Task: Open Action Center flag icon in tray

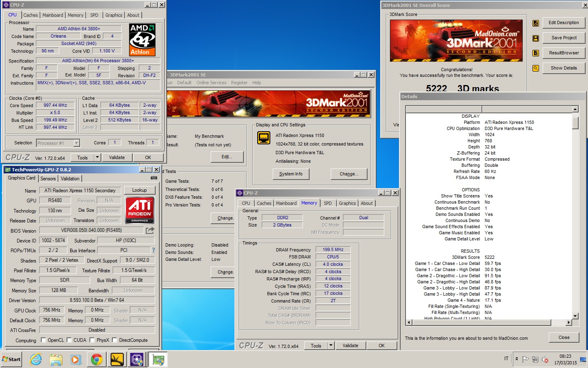Action: (526, 359)
